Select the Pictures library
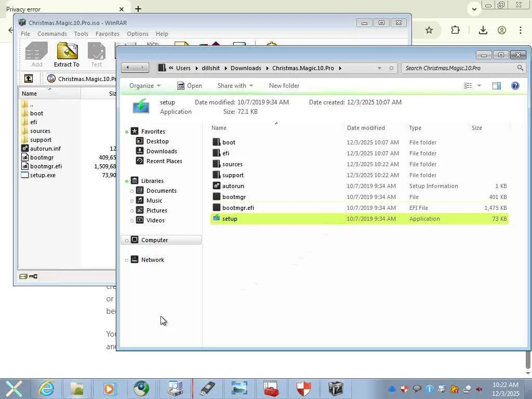This screenshot has width=532, height=399. 156,210
